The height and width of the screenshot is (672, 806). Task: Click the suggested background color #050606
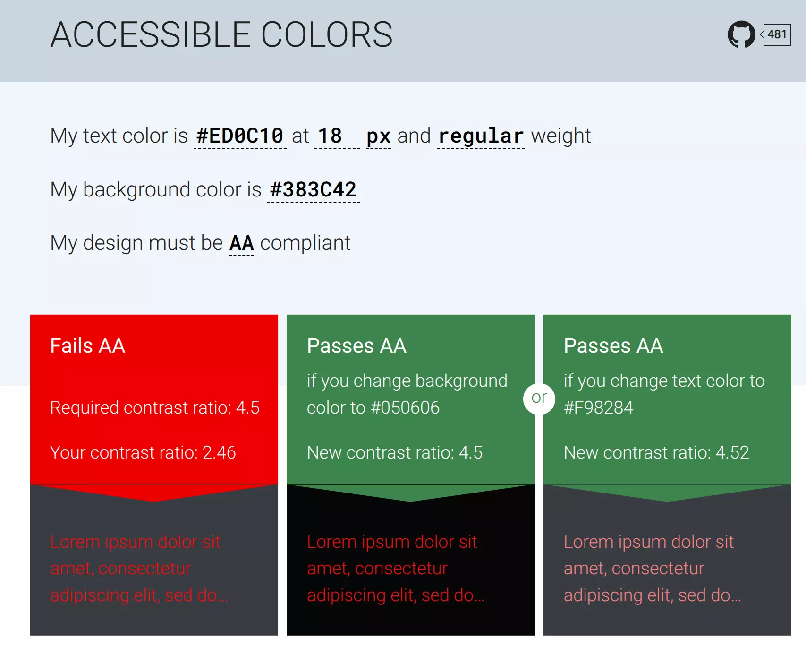406,408
